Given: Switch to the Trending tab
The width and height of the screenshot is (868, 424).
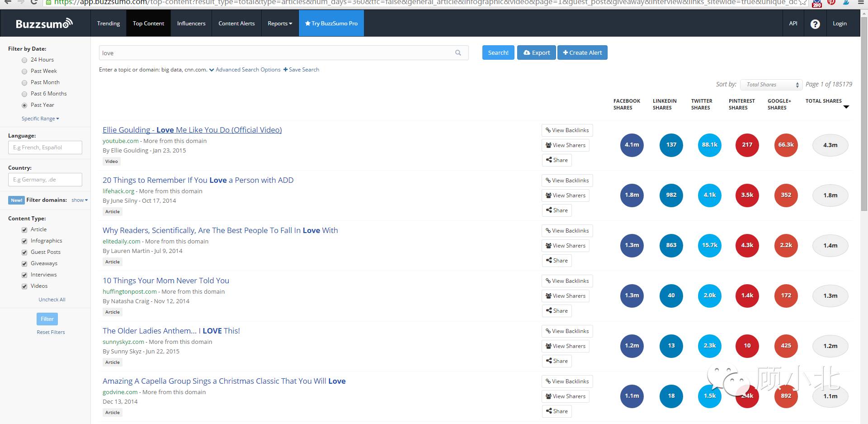Looking at the screenshot, I should click(x=108, y=24).
